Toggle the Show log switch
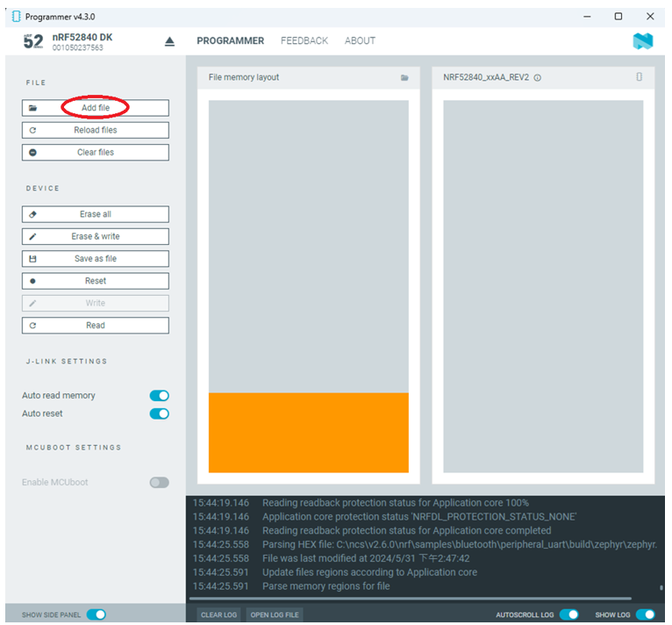 pyautogui.click(x=645, y=614)
